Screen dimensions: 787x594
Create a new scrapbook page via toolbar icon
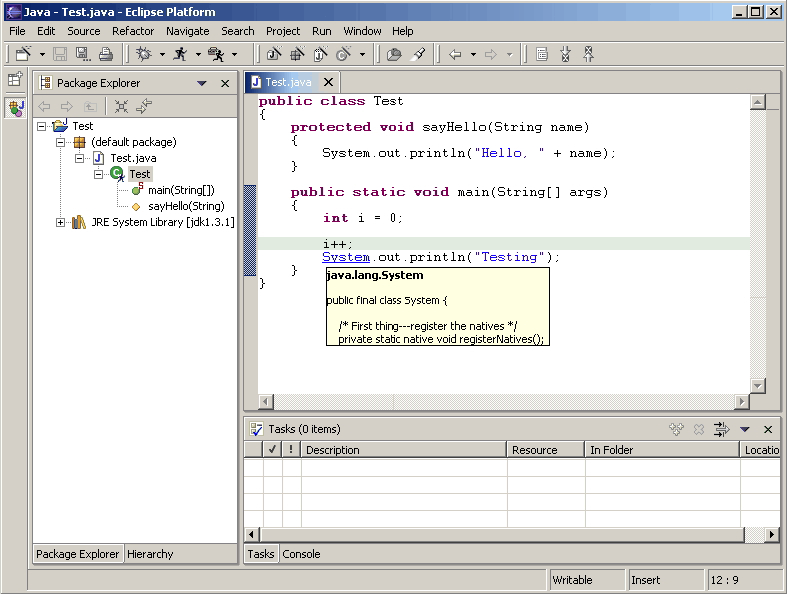[320, 54]
